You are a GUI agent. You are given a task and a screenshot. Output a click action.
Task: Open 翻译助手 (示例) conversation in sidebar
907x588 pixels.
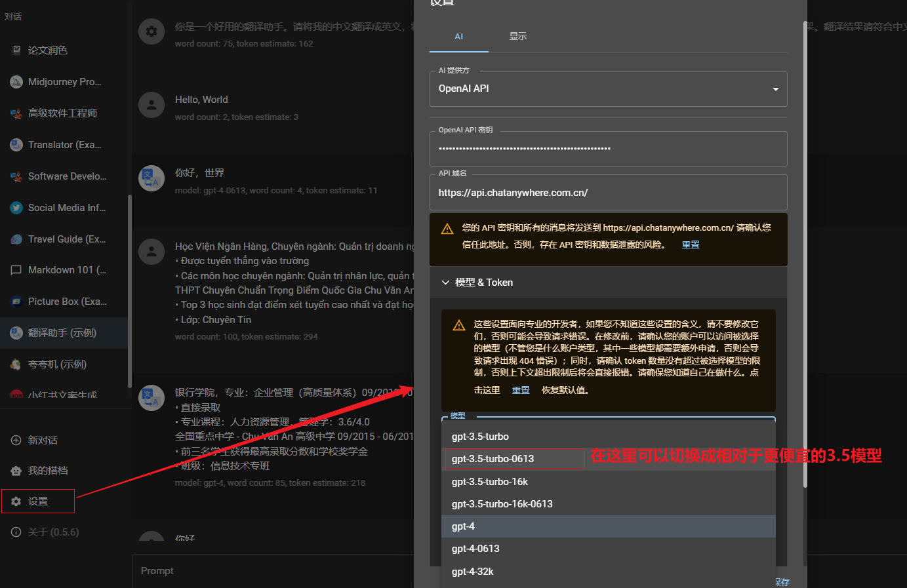pos(62,333)
